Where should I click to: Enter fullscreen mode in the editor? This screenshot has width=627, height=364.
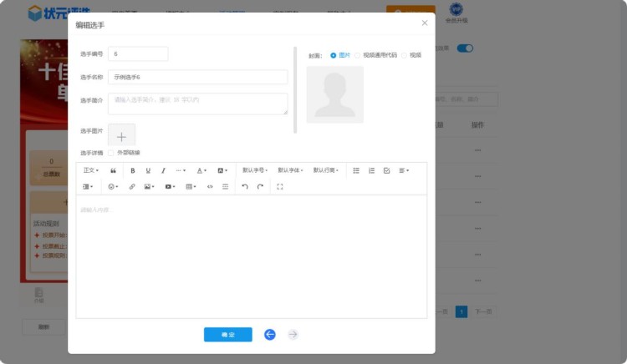(x=279, y=187)
